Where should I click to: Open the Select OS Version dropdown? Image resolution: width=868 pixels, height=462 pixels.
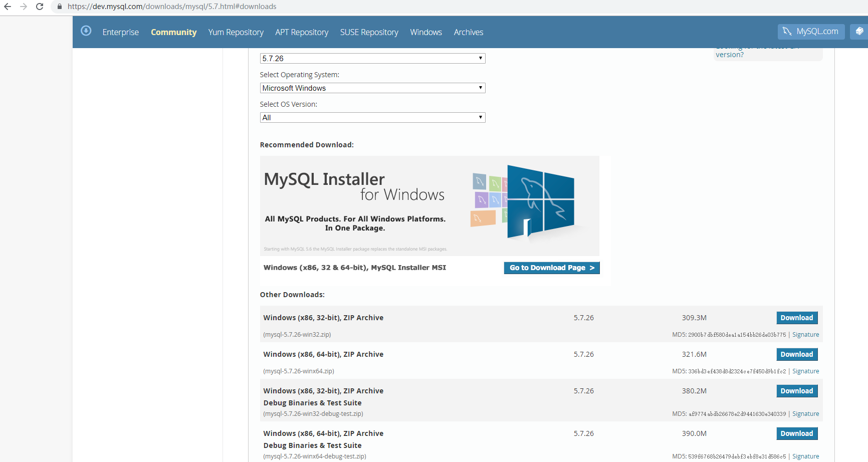coord(372,118)
